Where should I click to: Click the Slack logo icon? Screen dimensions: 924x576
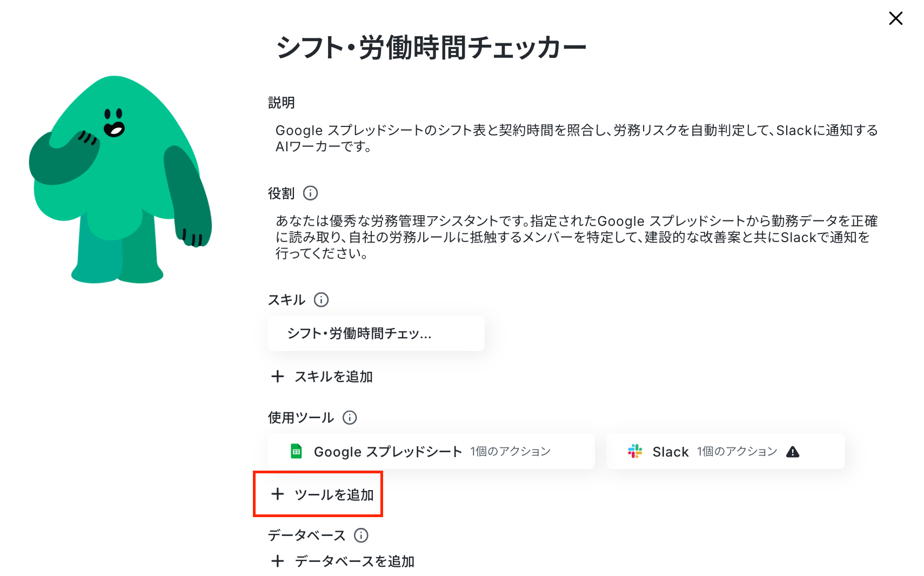(x=635, y=451)
